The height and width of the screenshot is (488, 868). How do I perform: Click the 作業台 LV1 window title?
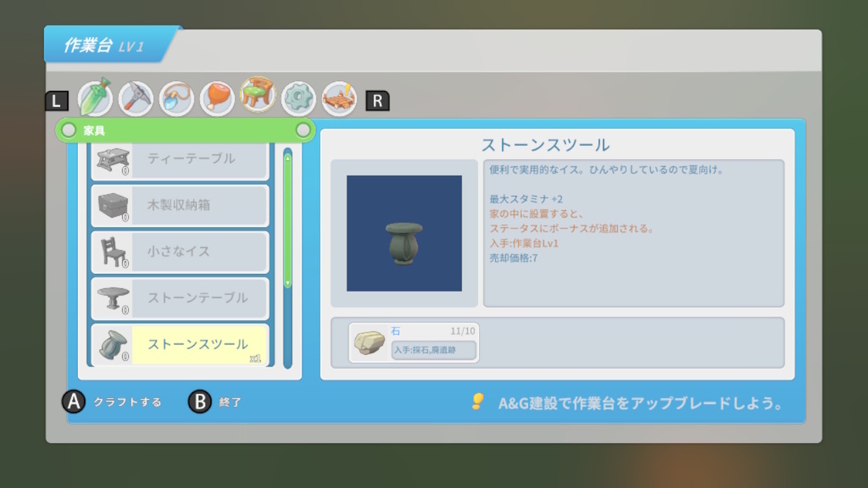[x=104, y=46]
